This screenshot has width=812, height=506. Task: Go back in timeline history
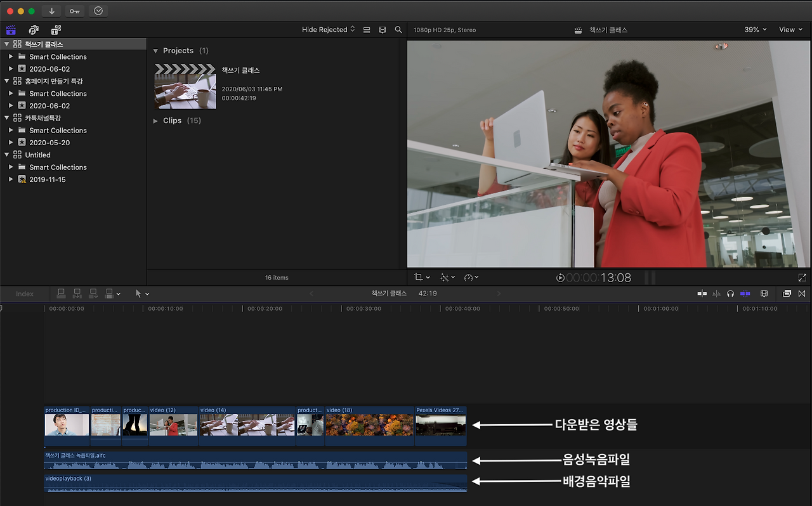[x=311, y=294]
